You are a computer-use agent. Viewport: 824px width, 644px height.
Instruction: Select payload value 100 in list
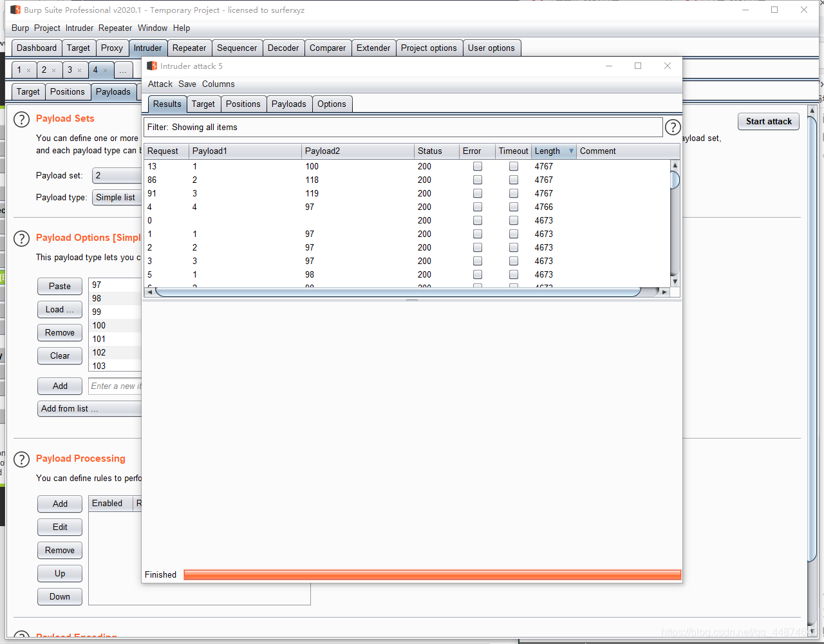[115, 325]
